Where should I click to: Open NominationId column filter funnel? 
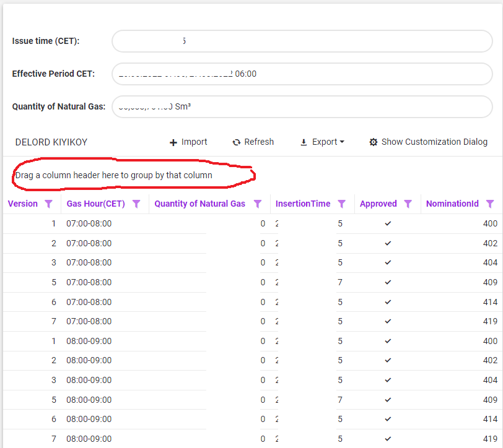click(490, 204)
